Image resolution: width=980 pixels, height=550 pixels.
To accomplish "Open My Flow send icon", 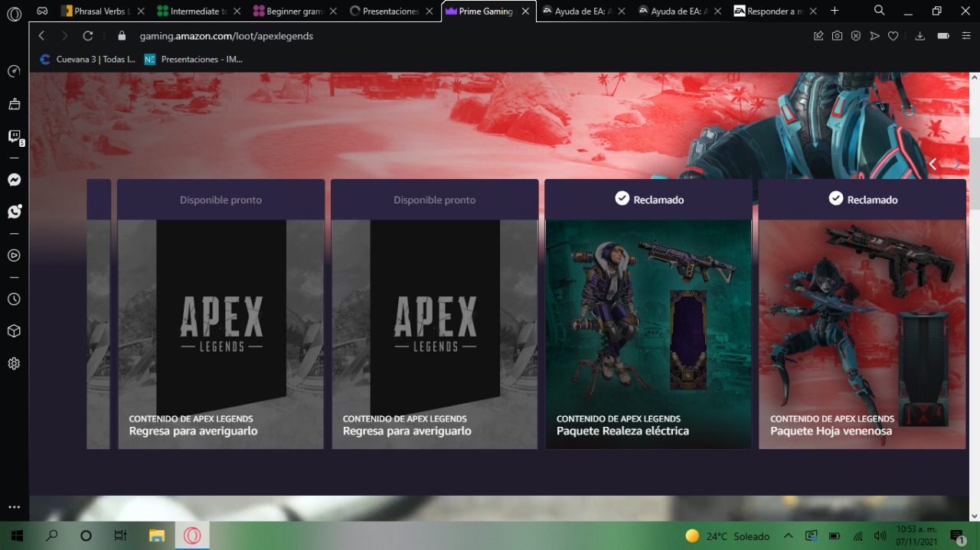I will pos(874,36).
